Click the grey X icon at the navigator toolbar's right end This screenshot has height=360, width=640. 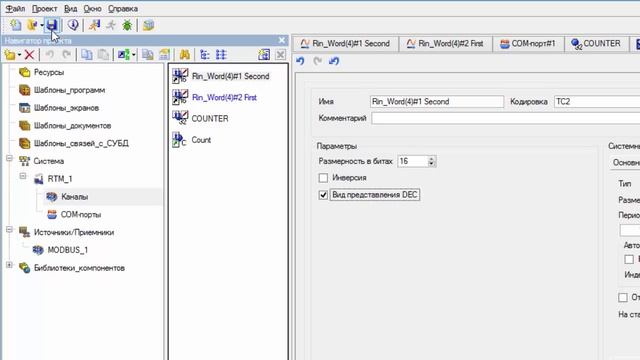280,54
